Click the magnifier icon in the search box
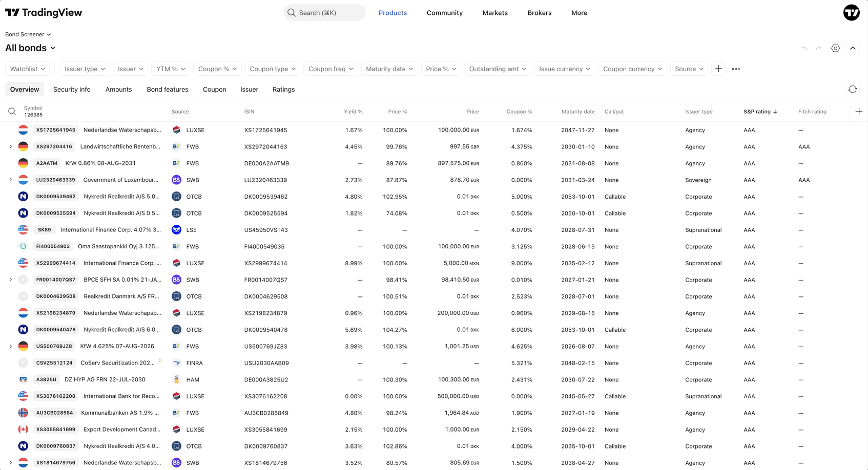The height and width of the screenshot is (470, 868). (292, 13)
